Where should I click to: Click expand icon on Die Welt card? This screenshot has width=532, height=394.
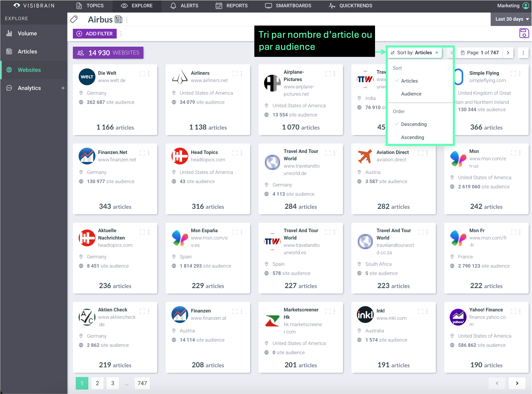[x=142, y=74]
